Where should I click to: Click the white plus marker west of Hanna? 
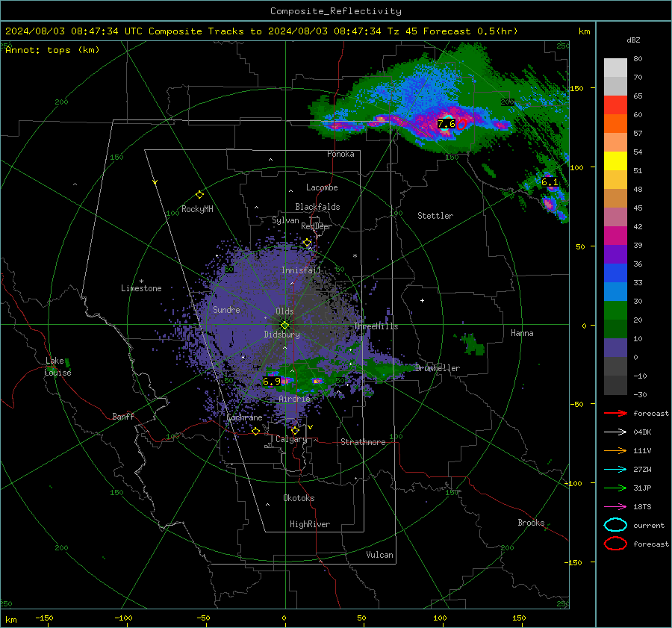tap(422, 300)
